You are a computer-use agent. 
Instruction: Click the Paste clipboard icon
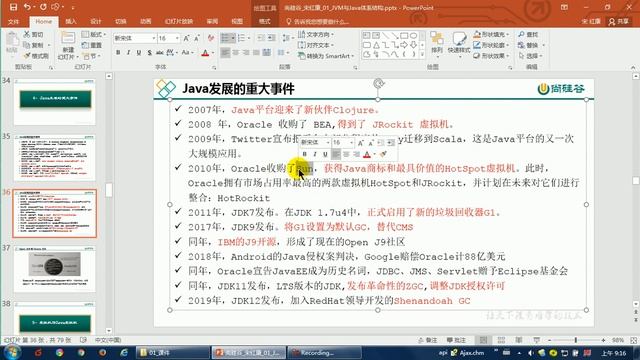click(x=12, y=40)
